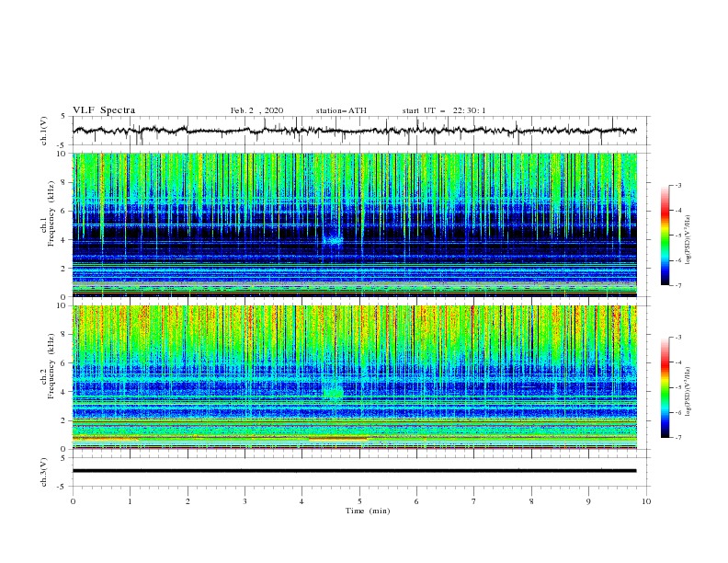Select the date text "Feb. 2 , 2020"
The width and height of the screenshot is (728, 563).
256,110
